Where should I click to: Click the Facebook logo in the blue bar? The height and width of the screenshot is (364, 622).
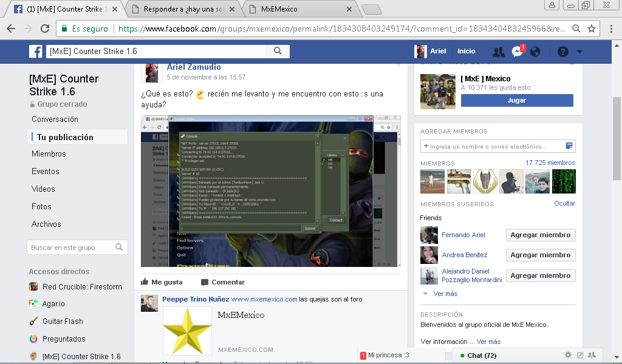(36, 51)
